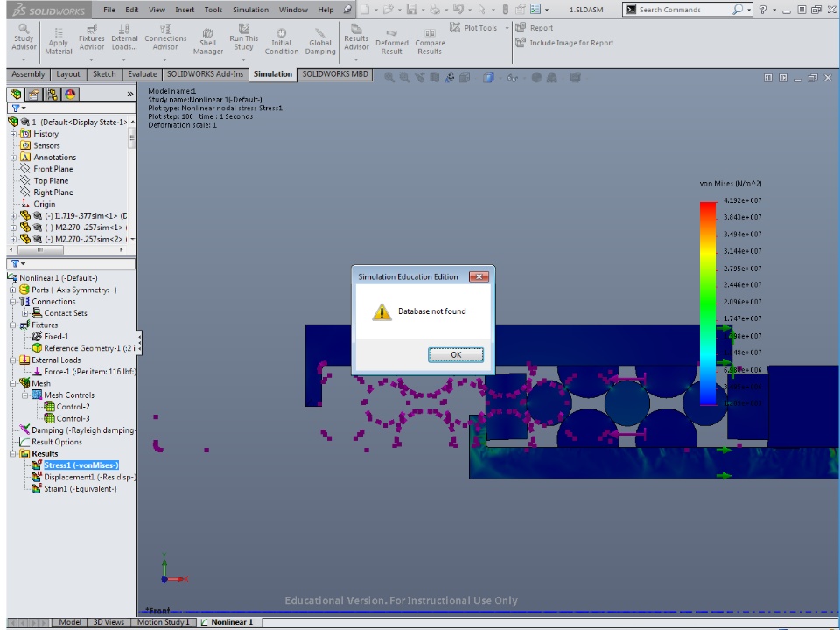Click the von Mises color legend bar
The height and width of the screenshot is (630, 840).
click(x=708, y=304)
